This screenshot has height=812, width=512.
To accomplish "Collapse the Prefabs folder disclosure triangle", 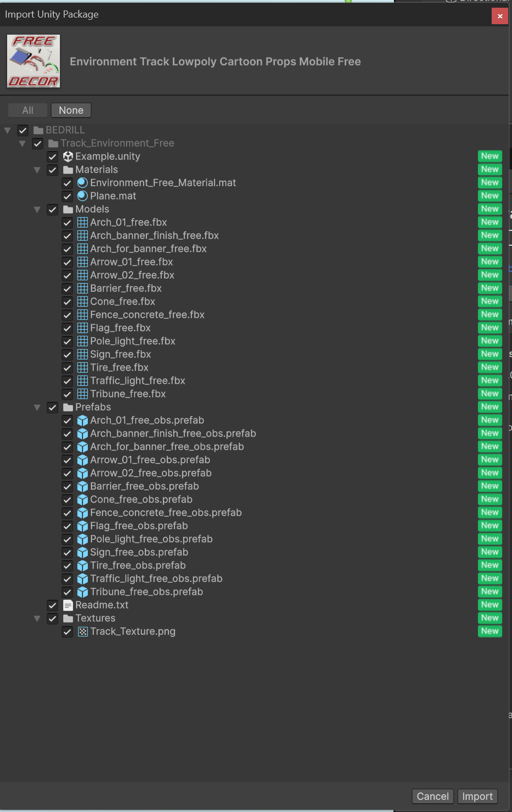I will (x=37, y=407).
